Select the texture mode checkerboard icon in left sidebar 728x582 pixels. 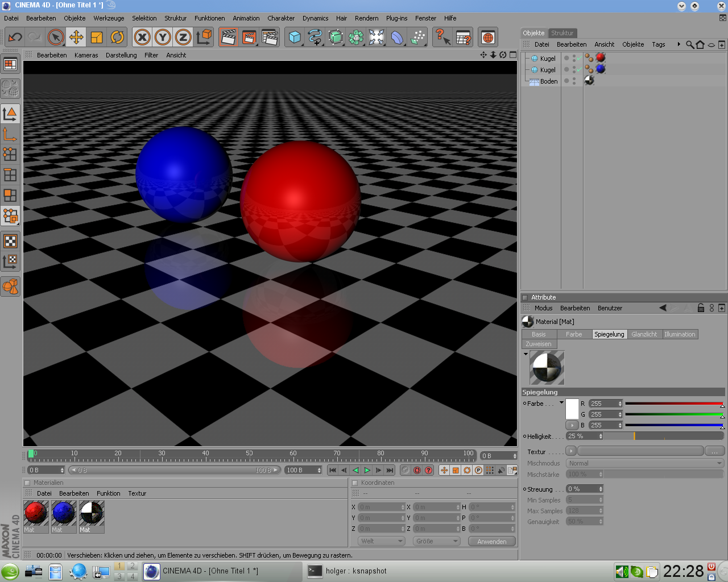pos(10,241)
